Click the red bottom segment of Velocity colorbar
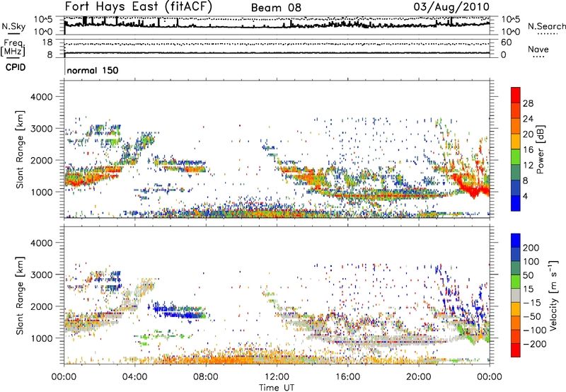Screen dimensions: 566x392 (x=516, y=350)
